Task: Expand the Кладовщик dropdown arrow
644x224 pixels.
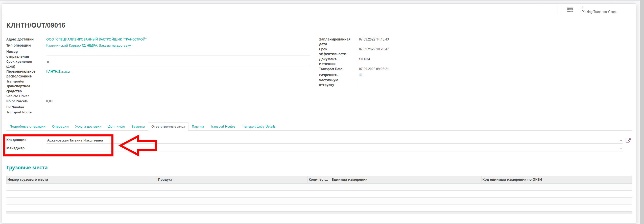Action: click(x=621, y=140)
